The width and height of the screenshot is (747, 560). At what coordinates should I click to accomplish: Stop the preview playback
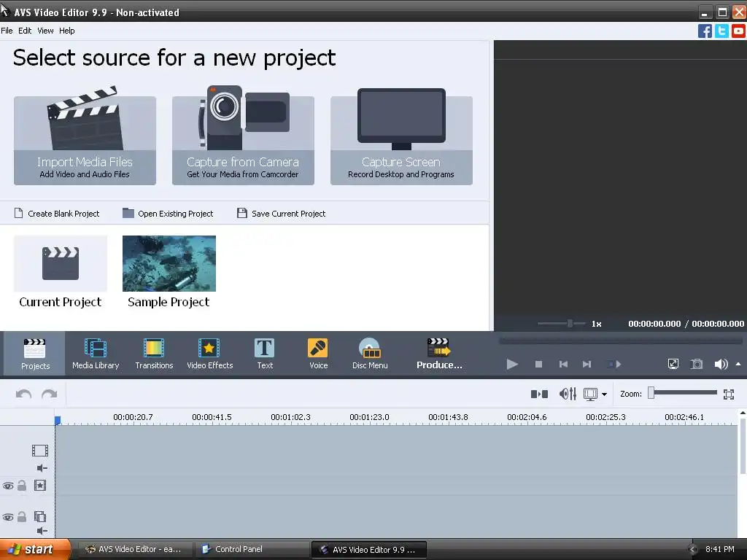[539, 365]
